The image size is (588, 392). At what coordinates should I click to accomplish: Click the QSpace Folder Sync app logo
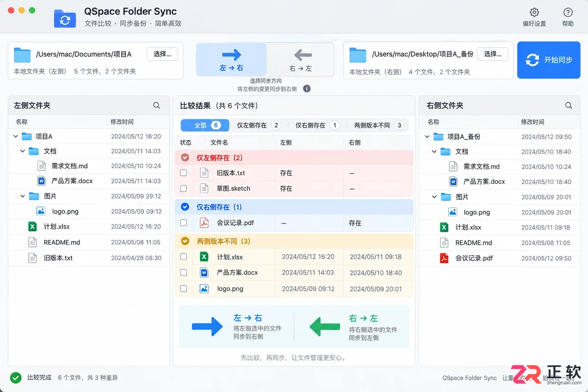click(x=65, y=19)
